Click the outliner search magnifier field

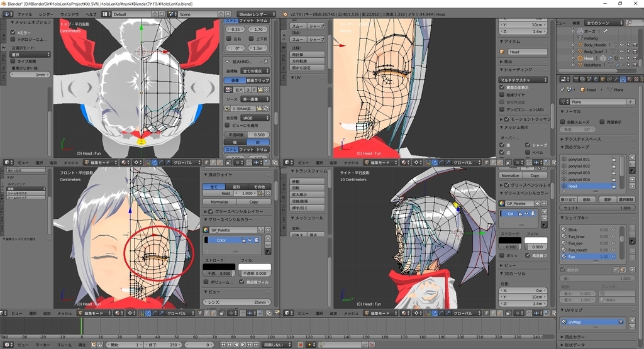click(x=634, y=23)
